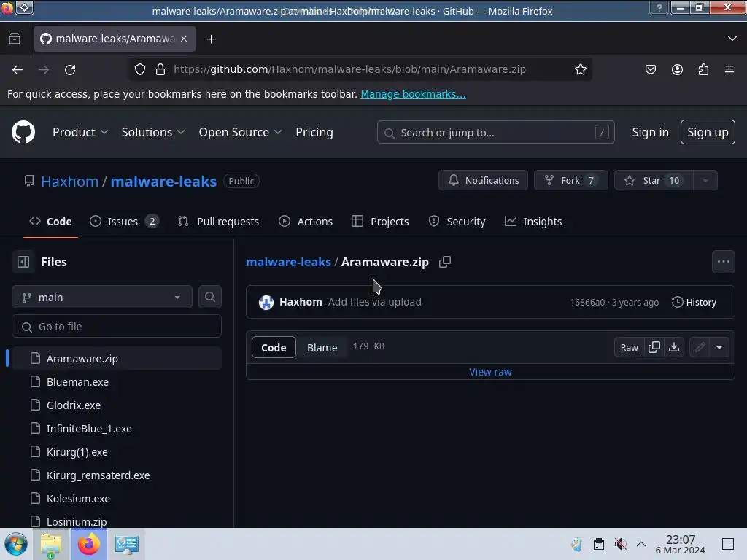Open Firefox View recent browsing icon
Screen dimensions: 747x560
pyautogui.click(x=15, y=39)
